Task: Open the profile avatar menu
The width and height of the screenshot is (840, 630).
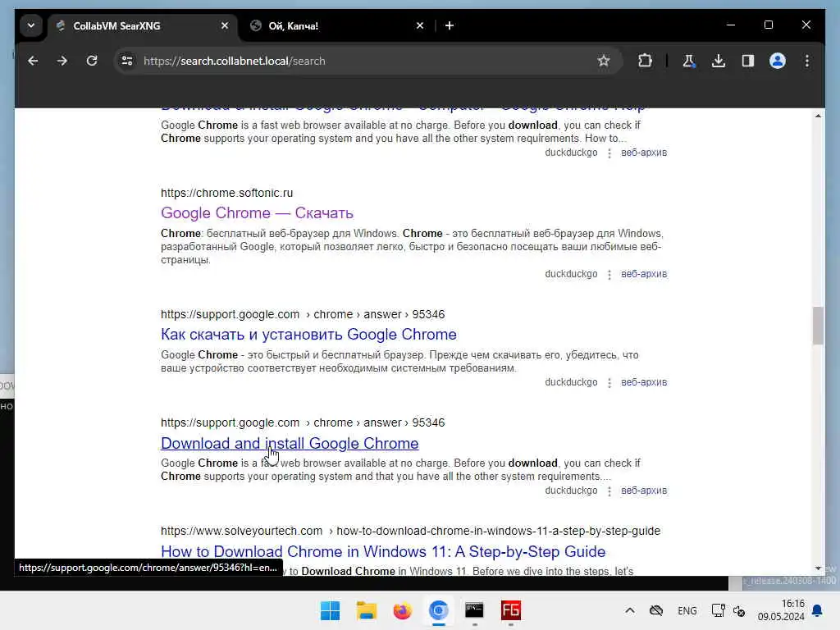Action: click(778, 61)
